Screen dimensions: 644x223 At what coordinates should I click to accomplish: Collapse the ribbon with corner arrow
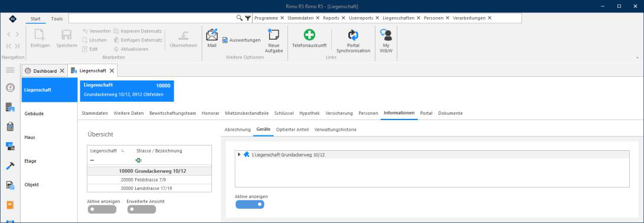click(638, 57)
